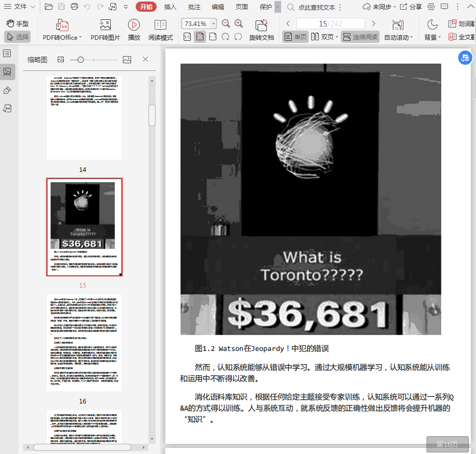Expand more ribbon tabs arrow
The width and height of the screenshot is (476, 454).
[x=278, y=7]
